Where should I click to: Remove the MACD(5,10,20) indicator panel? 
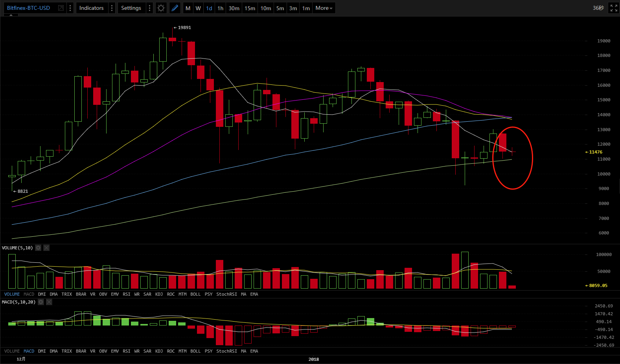[x=49, y=302]
